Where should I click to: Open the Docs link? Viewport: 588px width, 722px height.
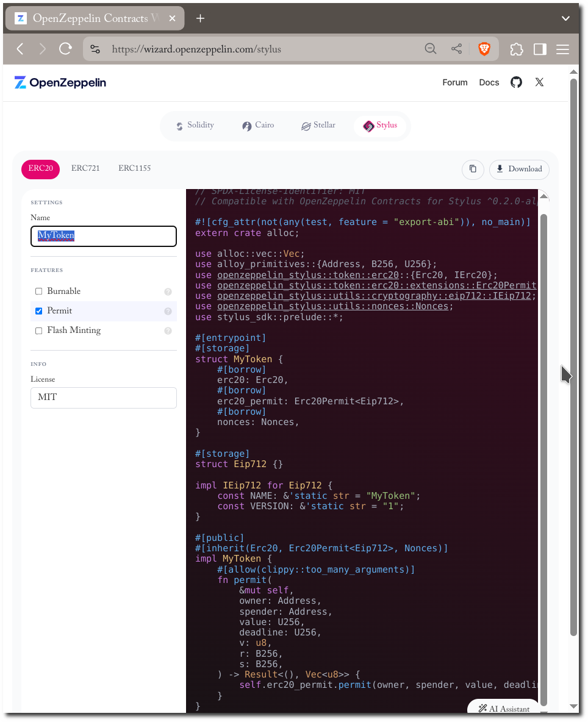tap(489, 82)
